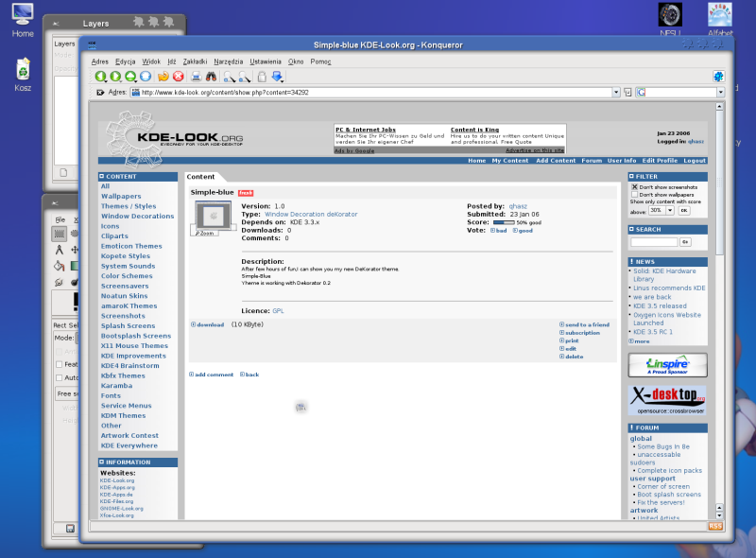Click the Content tab heading

tap(200, 177)
